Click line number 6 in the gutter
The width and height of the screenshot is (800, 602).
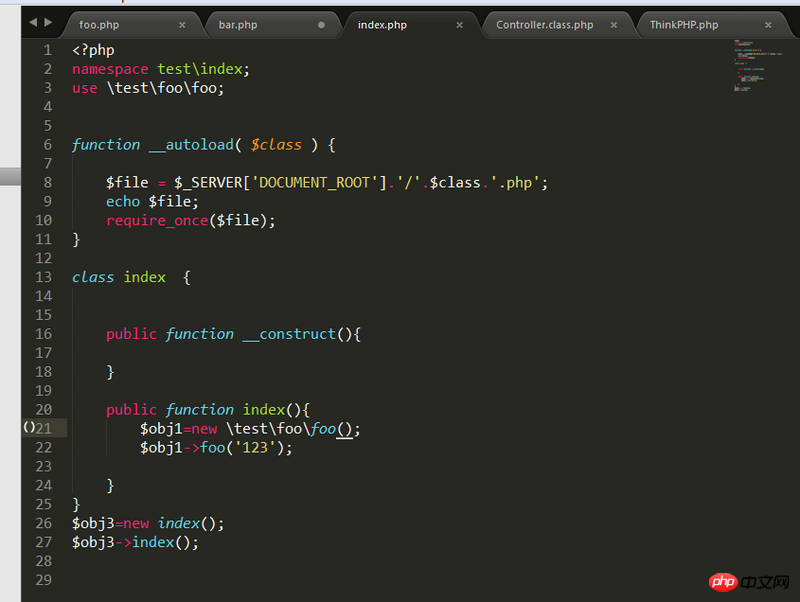tap(47, 144)
